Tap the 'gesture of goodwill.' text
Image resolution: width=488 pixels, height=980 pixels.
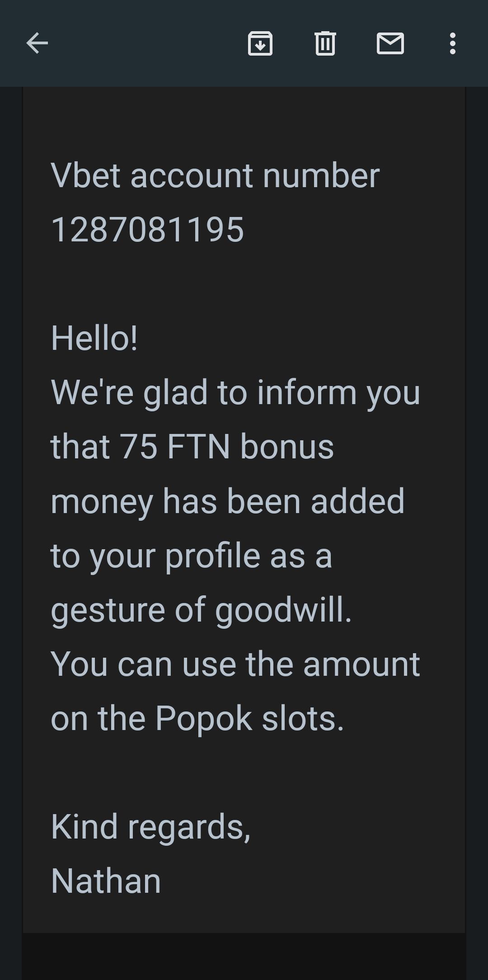tap(201, 609)
